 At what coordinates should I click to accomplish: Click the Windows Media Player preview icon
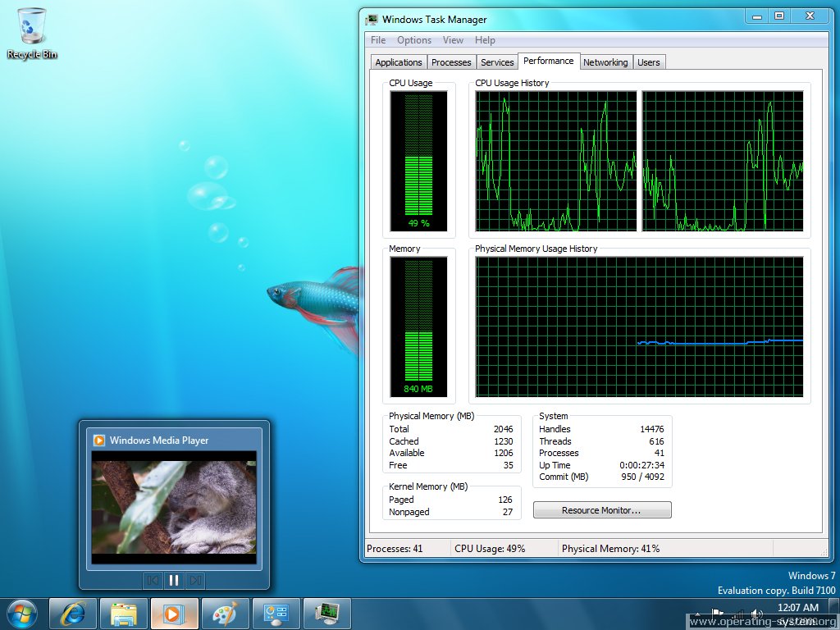[99, 441]
